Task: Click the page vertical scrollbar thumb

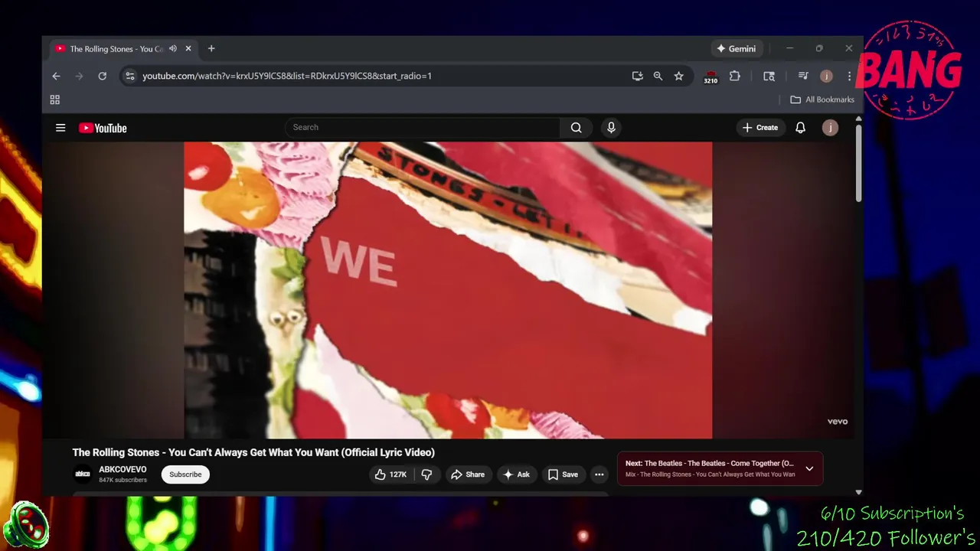Action: (x=858, y=163)
